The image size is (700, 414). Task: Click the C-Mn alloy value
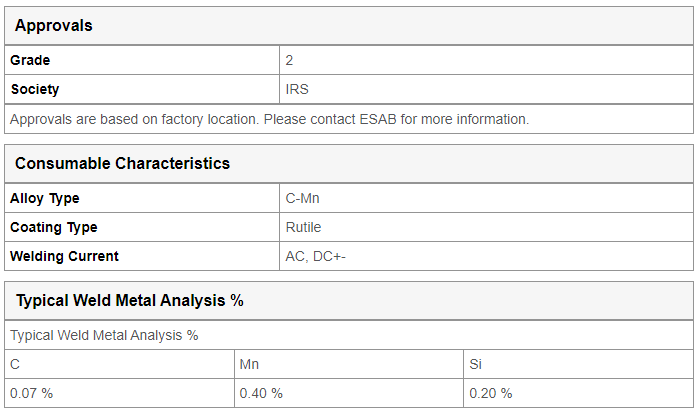click(x=302, y=198)
